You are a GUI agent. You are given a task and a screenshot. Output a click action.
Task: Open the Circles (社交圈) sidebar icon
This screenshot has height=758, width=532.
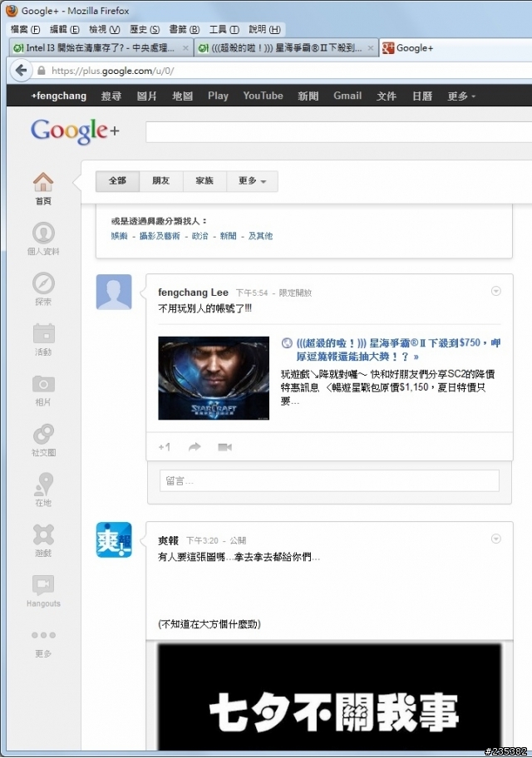(x=43, y=440)
